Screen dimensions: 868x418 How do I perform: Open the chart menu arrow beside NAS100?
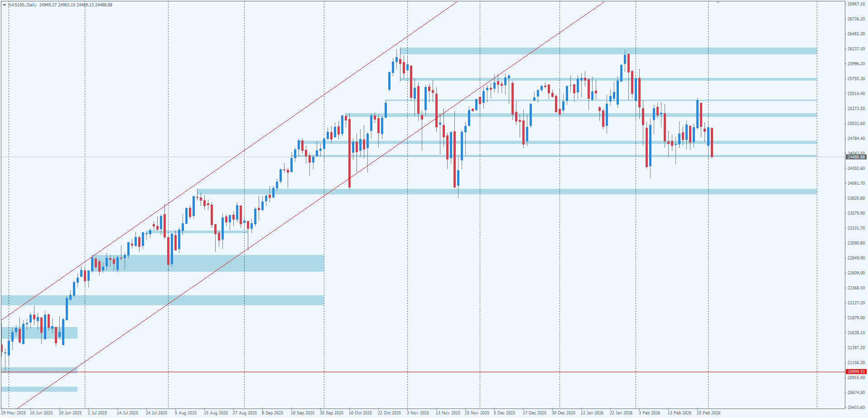(x=4, y=5)
